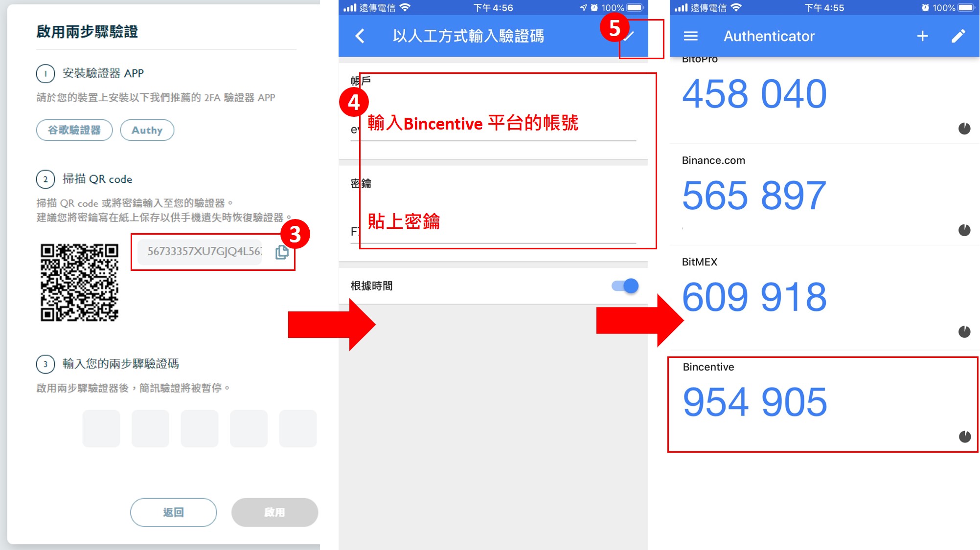The image size is (980, 550).
Task: Click the battery icon in iOS status bar
Action: tap(643, 7)
